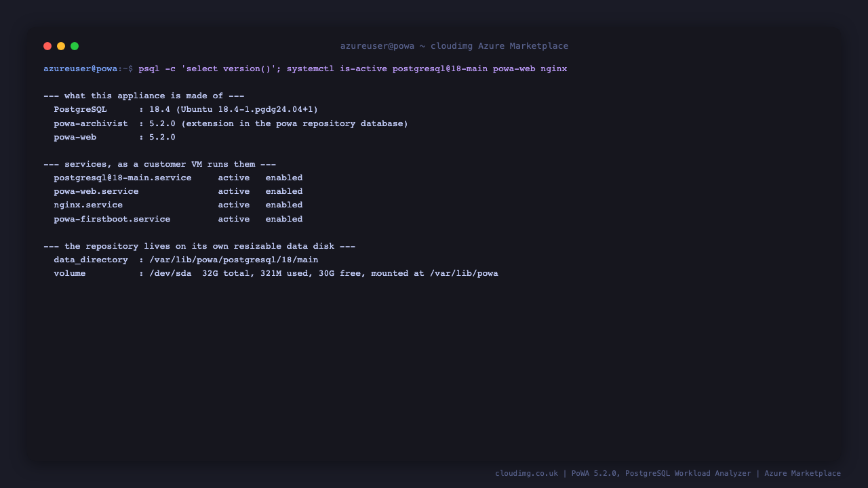Click enabled status for postgresql@18-main.service
The width and height of the screenshot is (868, 488).
tap(284, 178)
